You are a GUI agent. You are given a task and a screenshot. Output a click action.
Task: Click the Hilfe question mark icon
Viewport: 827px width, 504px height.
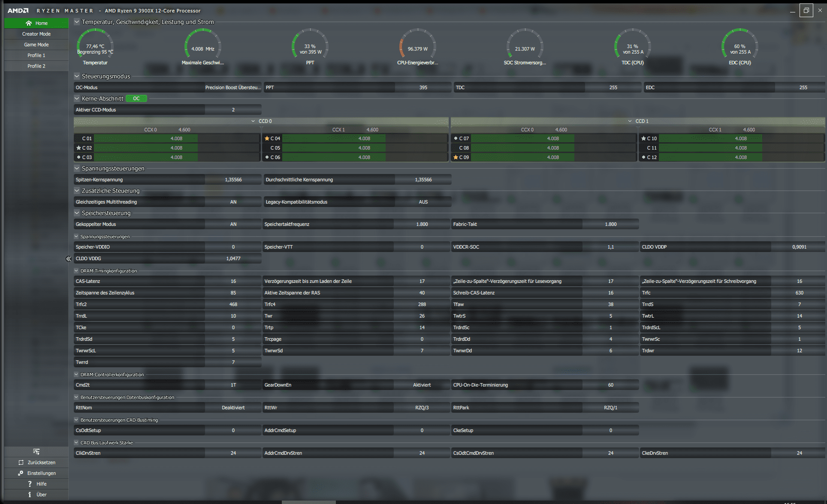pyautogui.click(x=30, y=484)
